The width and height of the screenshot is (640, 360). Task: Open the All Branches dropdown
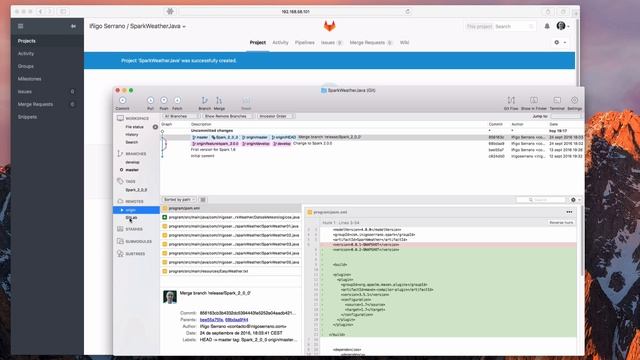pyautogui.click(x=180, y=116)
